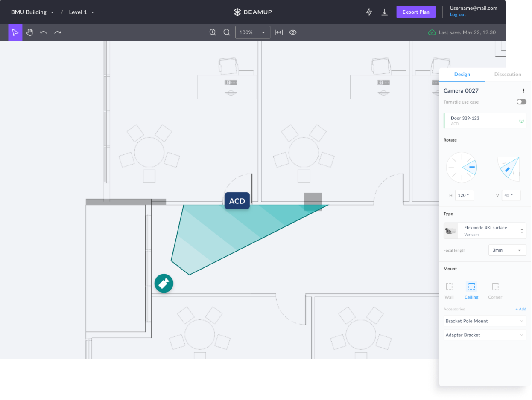Image resolution: width=532 pixels, height=400 pixels.
Task: Click the Export Plan button
Action: [x=415, y=12]
